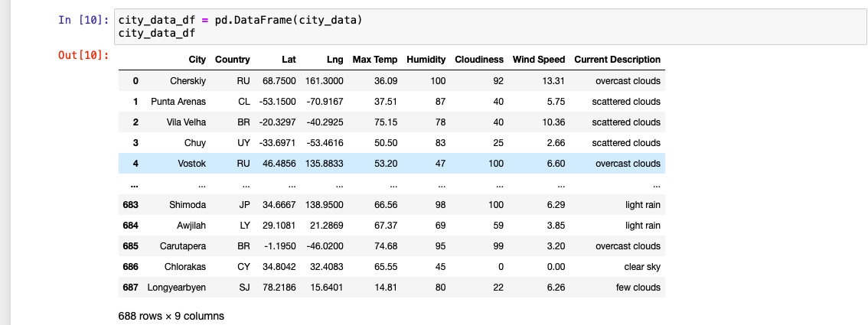Click the clear sky description cell
Image resolution: width=868 pixels, height=325 pixels.
click(642, 266)
